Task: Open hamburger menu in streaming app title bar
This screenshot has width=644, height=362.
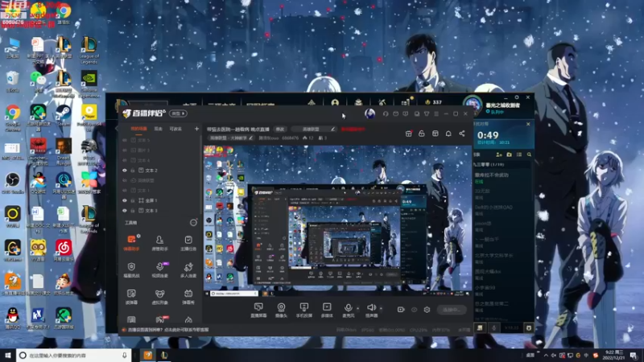Action: (x=436, y=113)
